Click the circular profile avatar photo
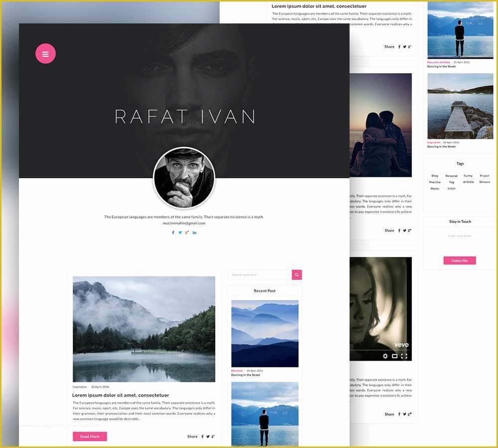This screenshot has width=498, height=448. click(184, 178)
